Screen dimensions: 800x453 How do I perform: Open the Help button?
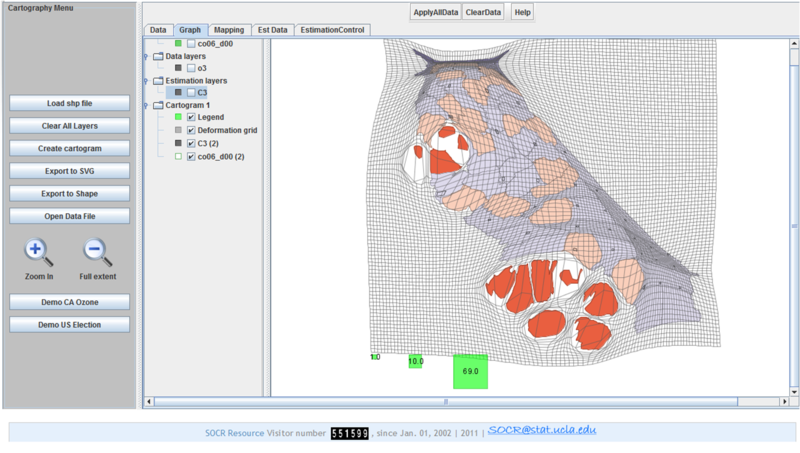click(522, 12)
